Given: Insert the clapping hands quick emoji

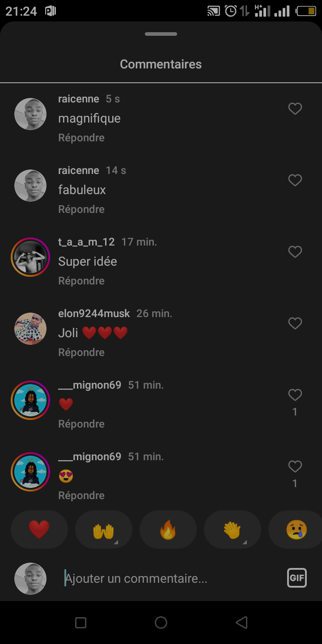Looking at the screenshot, I should click(232, 530).
